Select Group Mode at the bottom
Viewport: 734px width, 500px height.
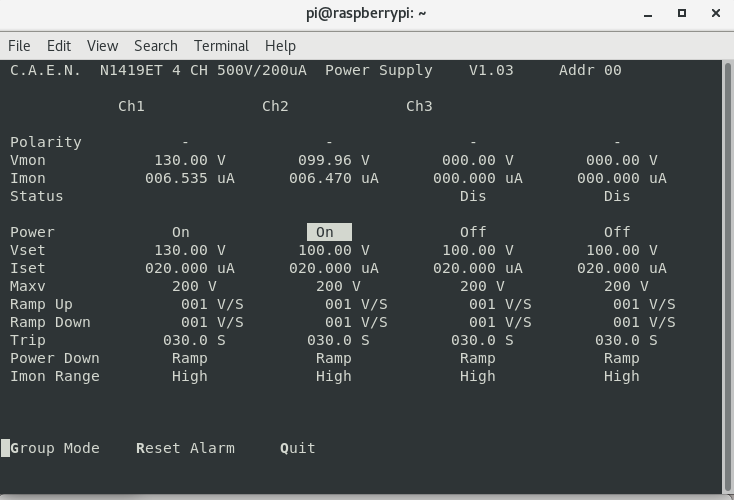point(55,448)
